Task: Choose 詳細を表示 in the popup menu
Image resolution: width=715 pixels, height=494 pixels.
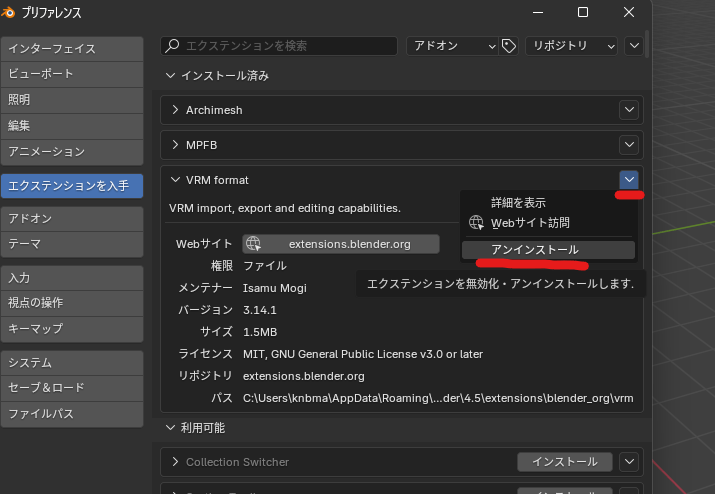Action: click(518, 203)
